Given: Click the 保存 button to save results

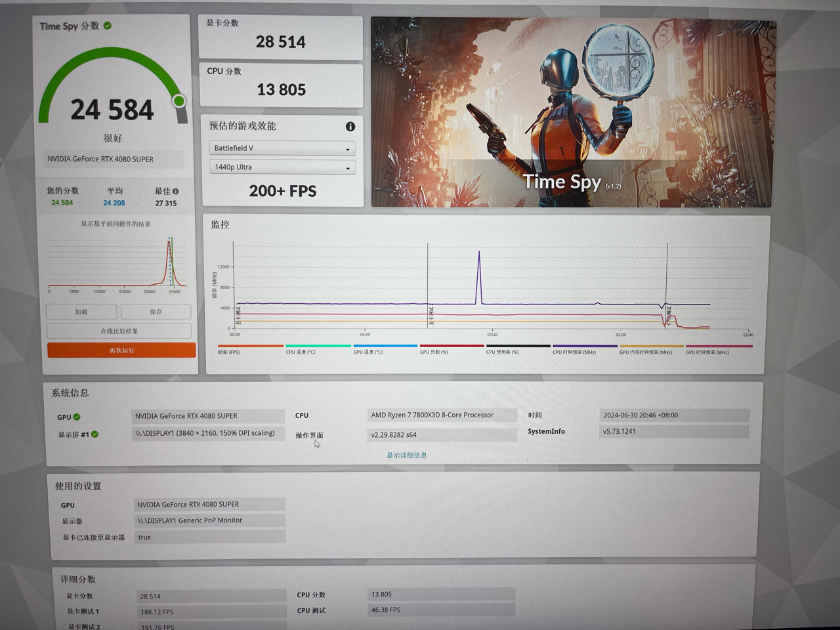Looking at the screenshot, I should pyautogui.click(x=156, y=311).
